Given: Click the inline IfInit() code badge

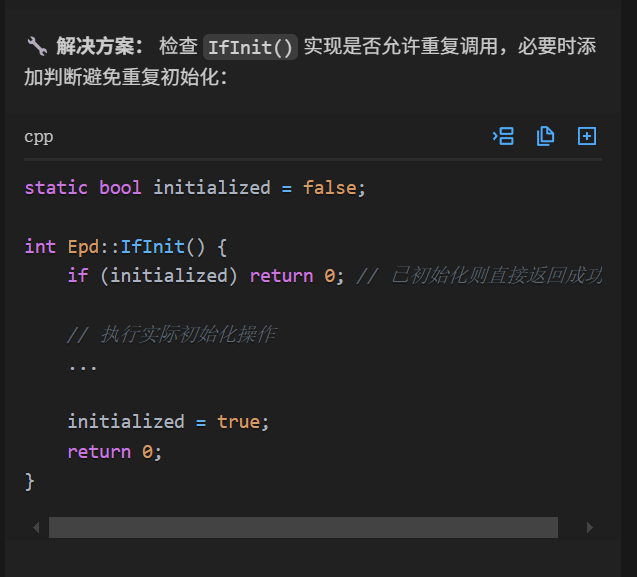Looking at the screenshot, I should [250, 47].
